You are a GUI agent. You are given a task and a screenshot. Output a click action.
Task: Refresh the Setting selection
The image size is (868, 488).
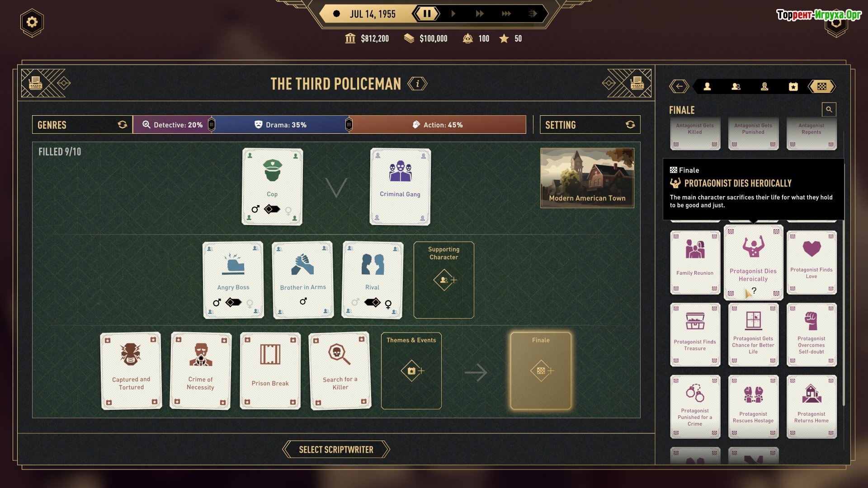(x=630, y=125)
